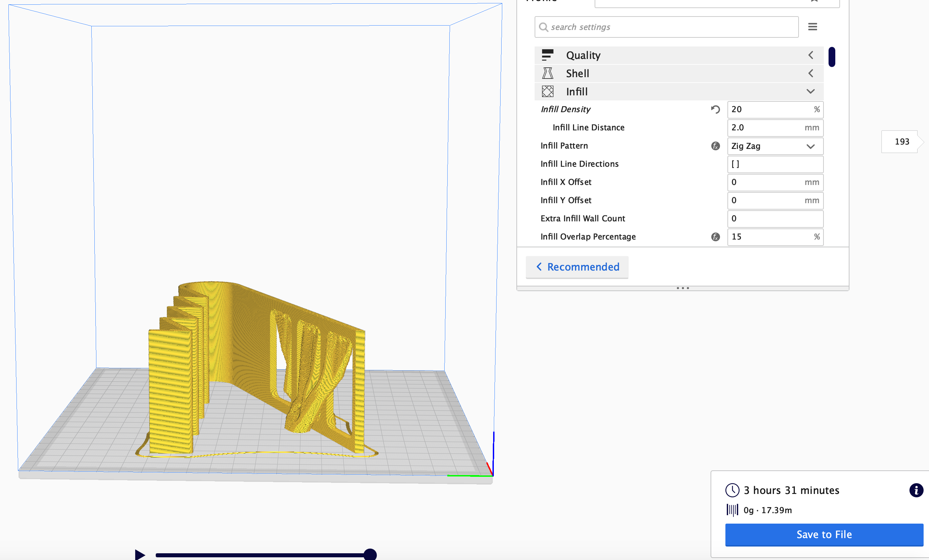Viewport: 929px width, 560px height.
Task: Click the Infill Pattern formula icon
Action: [715, 146]
